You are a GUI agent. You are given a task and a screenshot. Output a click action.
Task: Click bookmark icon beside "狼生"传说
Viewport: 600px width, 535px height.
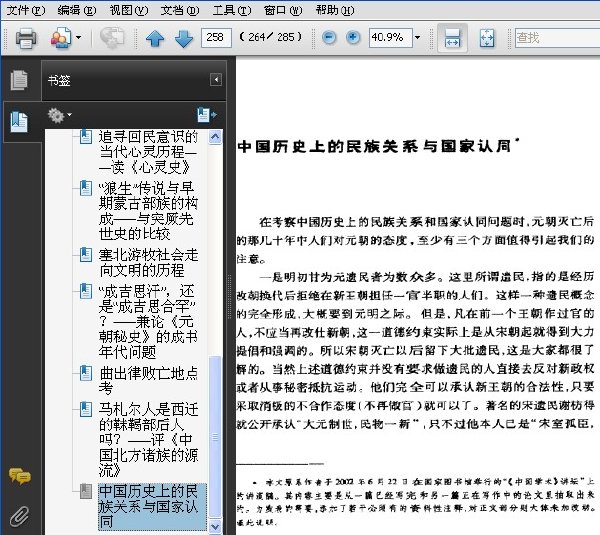pos(86,188)
